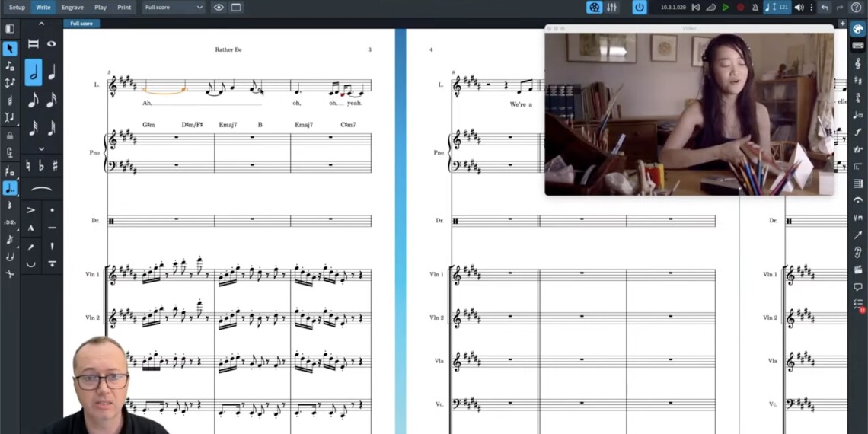868x434 pixels.
Task: Expand more note durations with down chevron
Action: pyautogui.click(x=42, y=149)
